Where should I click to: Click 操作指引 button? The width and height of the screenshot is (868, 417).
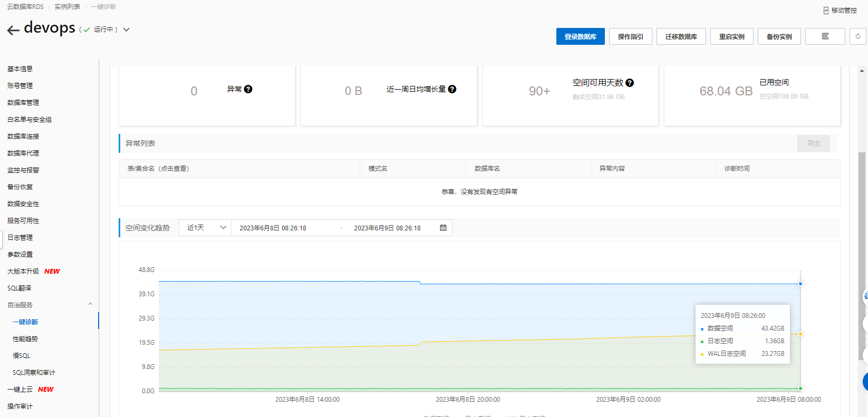631,36
